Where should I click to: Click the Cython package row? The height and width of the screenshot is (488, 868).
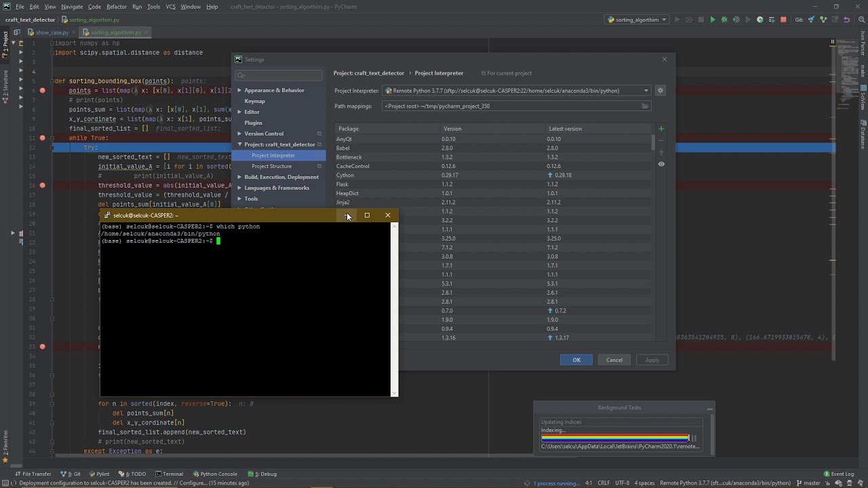point(494,175)
